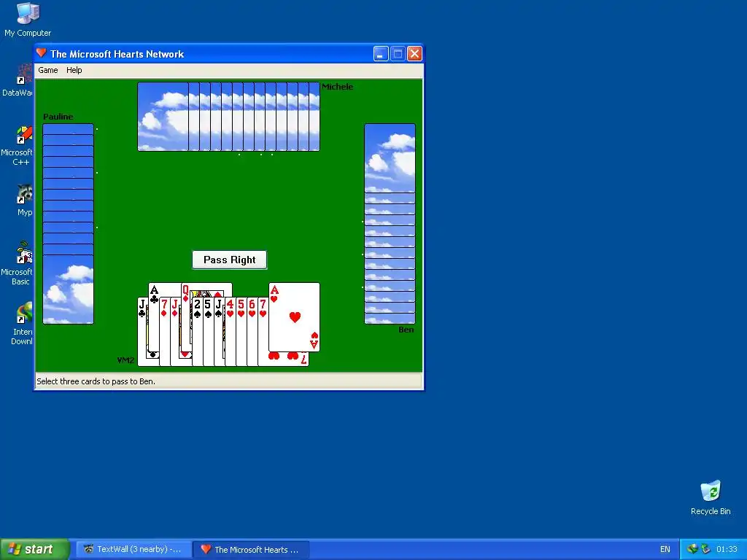Click The Microsoft Hearts taskbar button

pyautogui.click(x=251, y=549)
